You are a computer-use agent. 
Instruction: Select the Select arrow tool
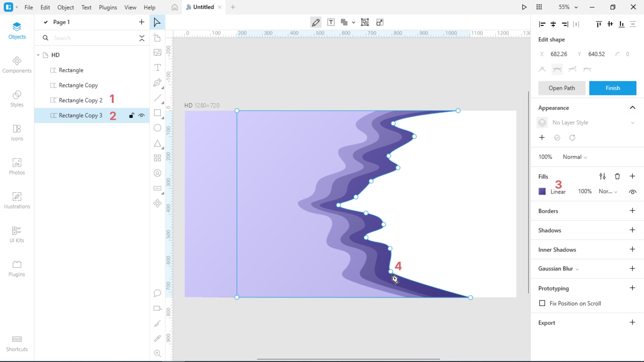(x=157, y=22)
